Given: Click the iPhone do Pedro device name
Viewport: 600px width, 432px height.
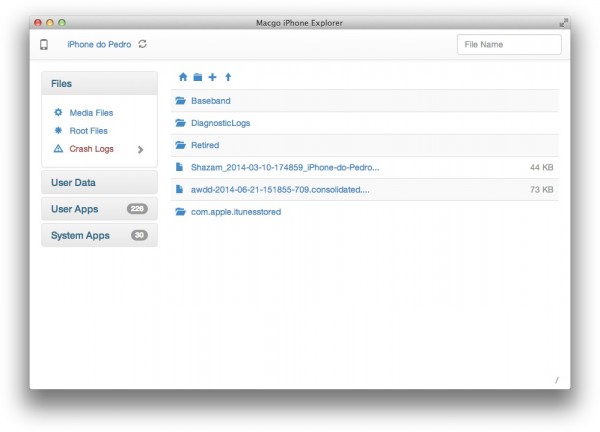Looking at the screenshot, I should pos(99,44).
